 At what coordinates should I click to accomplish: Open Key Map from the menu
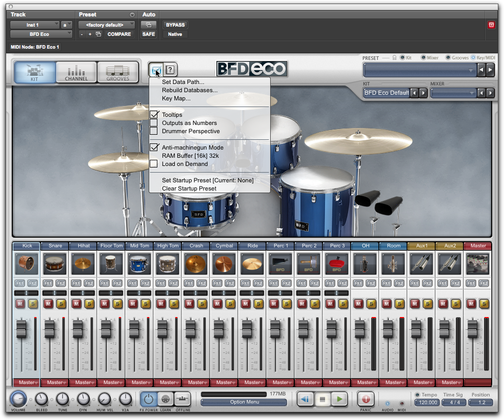[176, 98]
